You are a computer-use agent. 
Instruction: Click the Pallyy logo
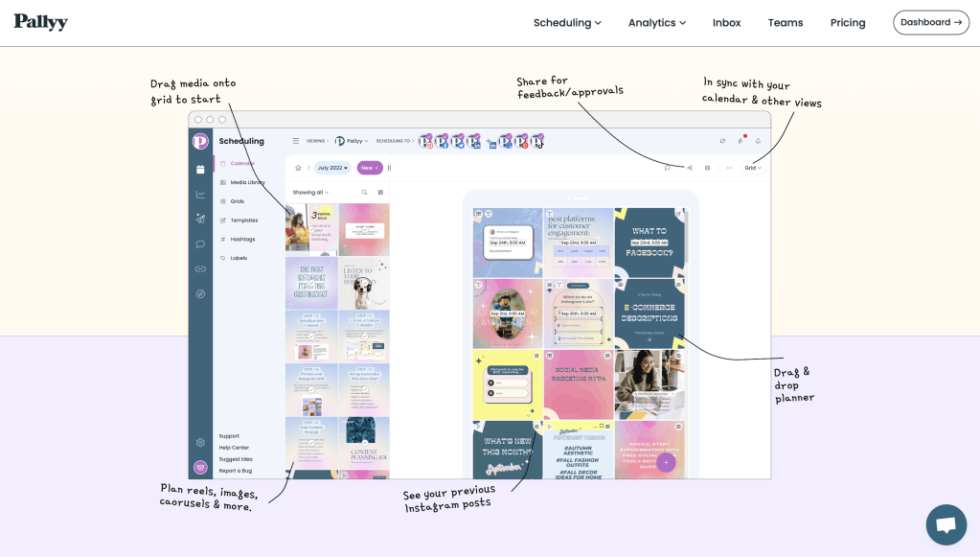[40, 22]
